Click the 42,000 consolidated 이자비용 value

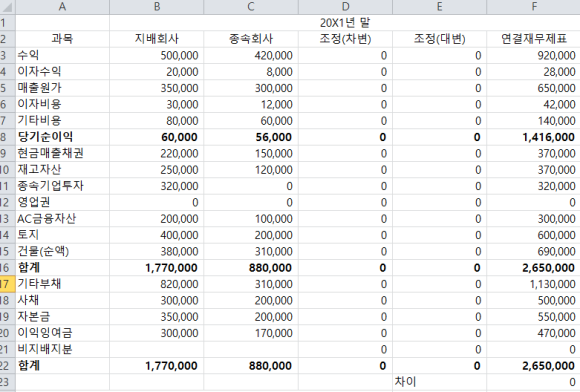tap(533, 104)
